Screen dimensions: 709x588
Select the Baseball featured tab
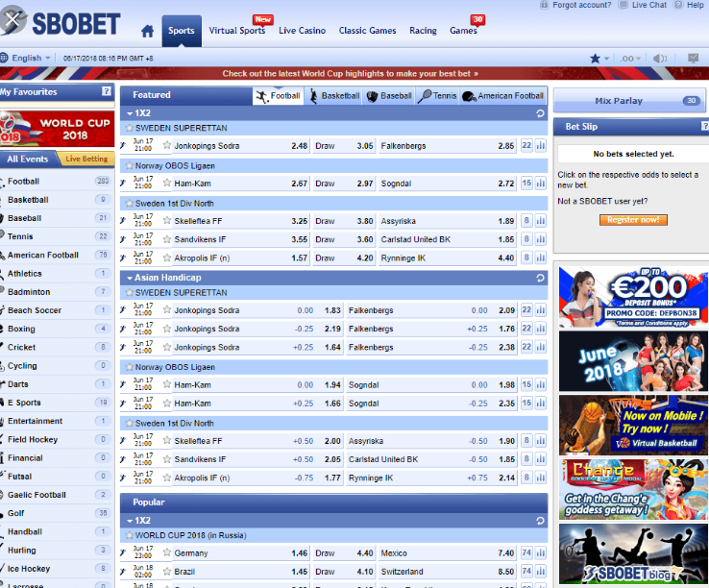point(389,96)
